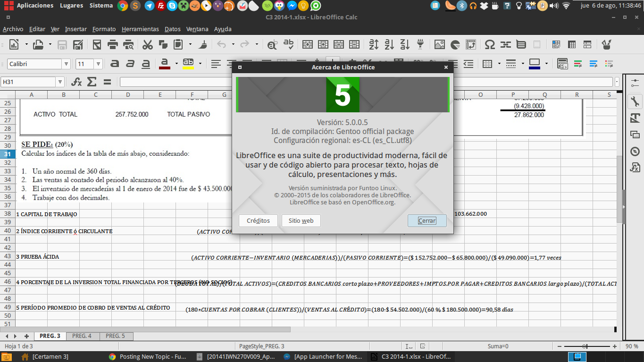644x362 pixels.
Task: Open the Font Size dropdown
Action: click(x=98, y=64)
